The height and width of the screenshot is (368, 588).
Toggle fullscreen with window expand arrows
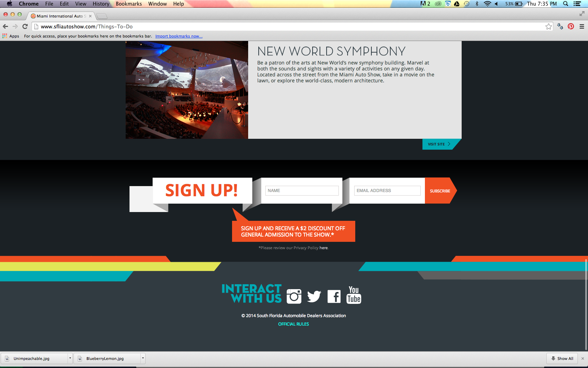point(582,14)
